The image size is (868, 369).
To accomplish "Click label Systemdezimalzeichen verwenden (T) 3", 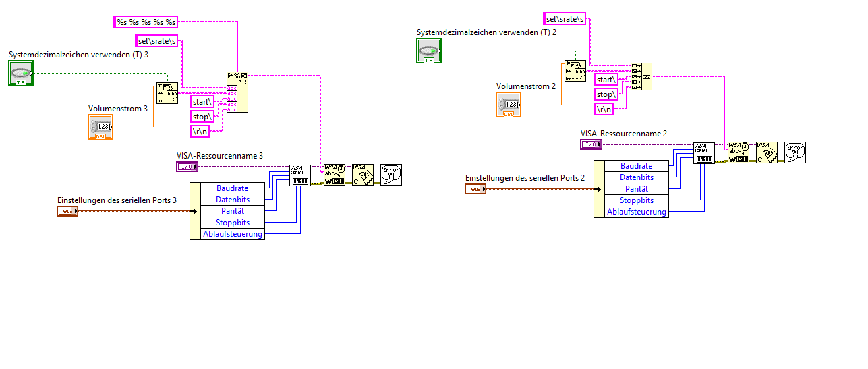I will click(79, 54).
